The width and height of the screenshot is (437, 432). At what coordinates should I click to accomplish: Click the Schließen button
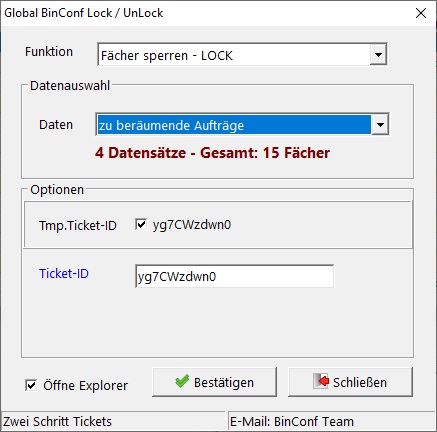[x=350, y=382]
